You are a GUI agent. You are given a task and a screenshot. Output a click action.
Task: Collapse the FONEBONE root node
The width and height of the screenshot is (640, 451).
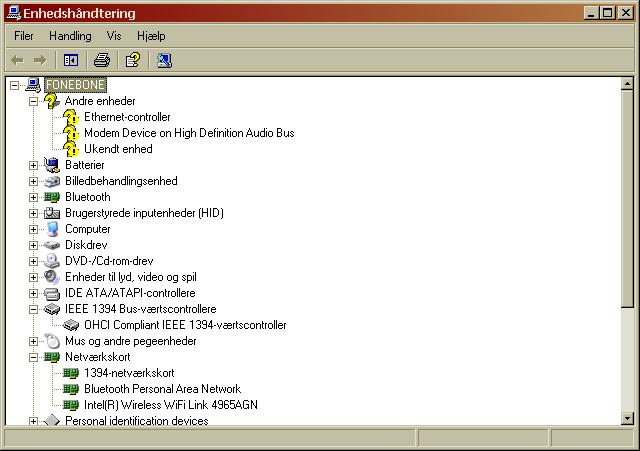[15, 85]
